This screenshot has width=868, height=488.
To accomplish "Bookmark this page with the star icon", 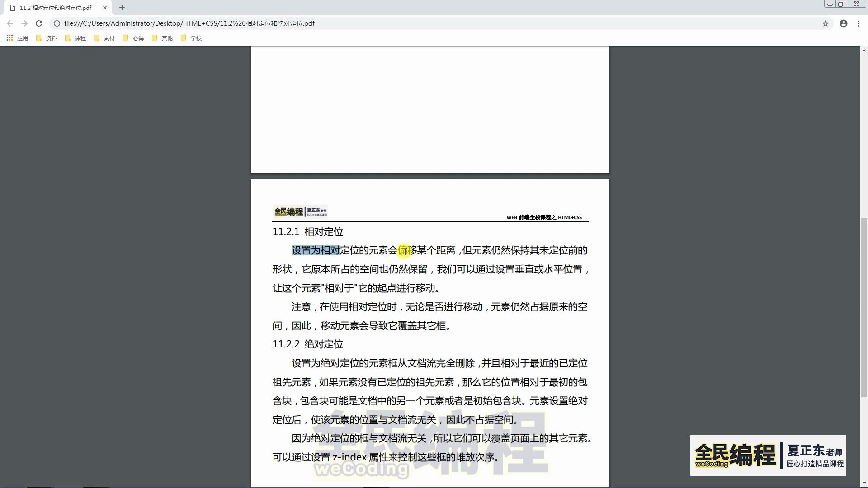I will tap(826, 23).
